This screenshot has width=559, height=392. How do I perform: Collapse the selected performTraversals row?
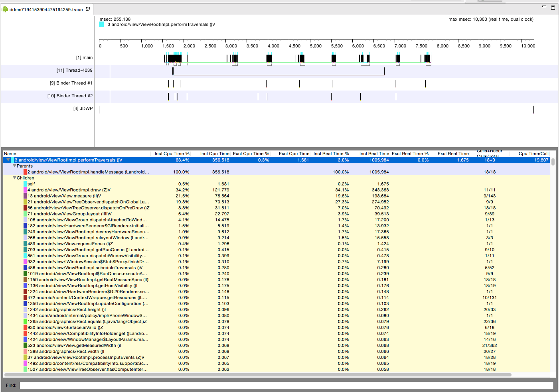8,160
